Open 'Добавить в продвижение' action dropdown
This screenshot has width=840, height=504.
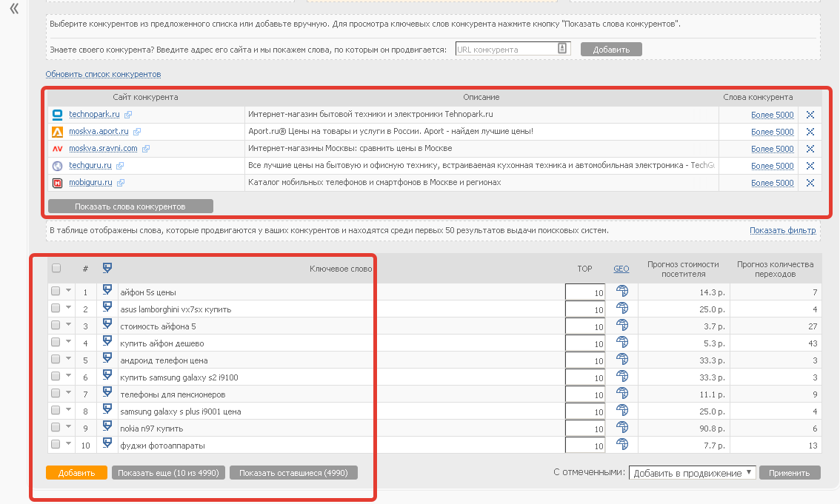(x=692, y=473)
